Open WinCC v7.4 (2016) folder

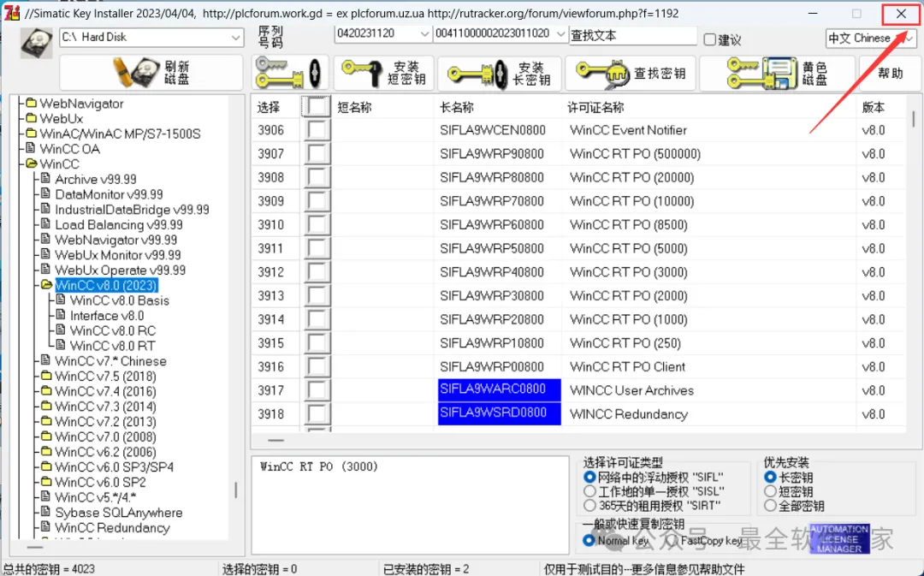105,391
